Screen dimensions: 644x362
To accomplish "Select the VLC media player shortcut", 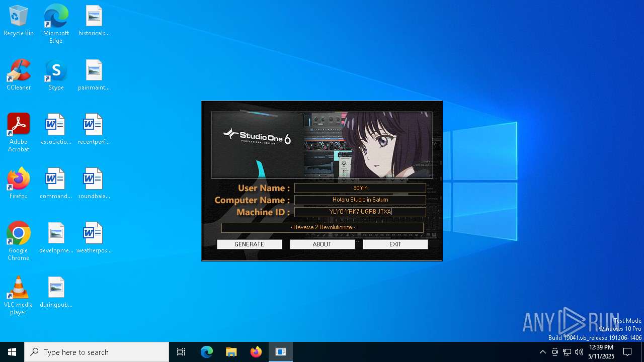I will (19, 296).
